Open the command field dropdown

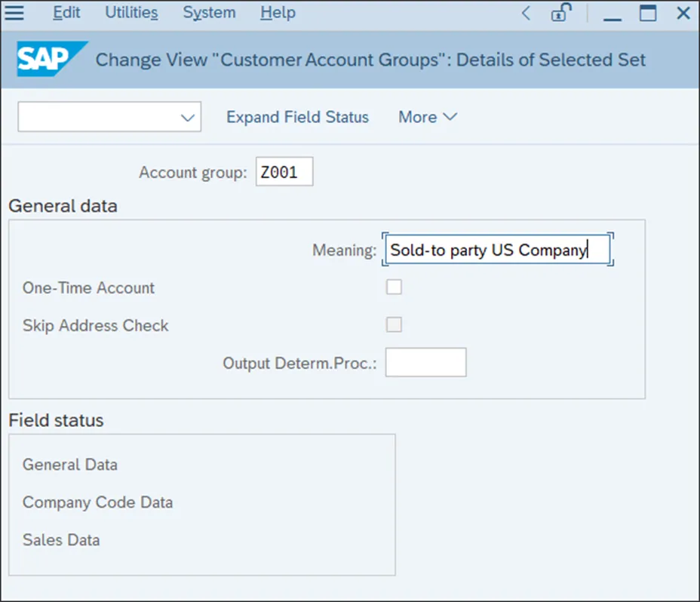188,118
